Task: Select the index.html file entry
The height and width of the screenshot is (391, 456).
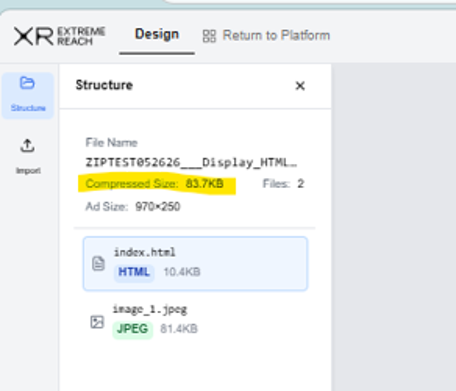Action: (x=195, y=264)
